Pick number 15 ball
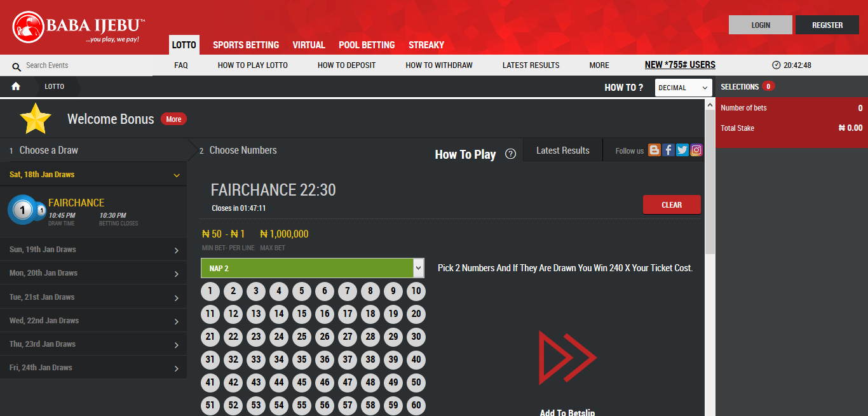Image resolution: width=868 pixels, height=416 pixels. coord(302,314)
